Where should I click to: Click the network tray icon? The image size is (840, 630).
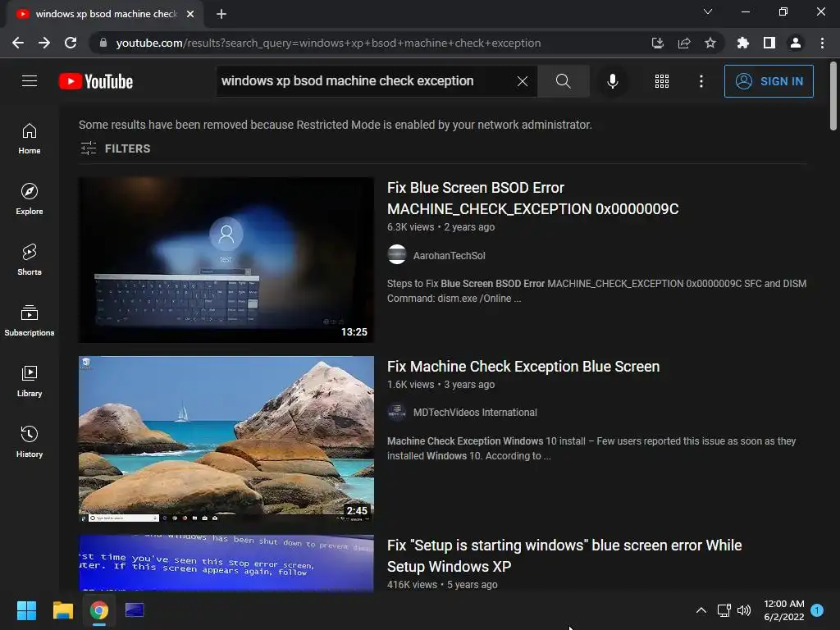(724, 610)
